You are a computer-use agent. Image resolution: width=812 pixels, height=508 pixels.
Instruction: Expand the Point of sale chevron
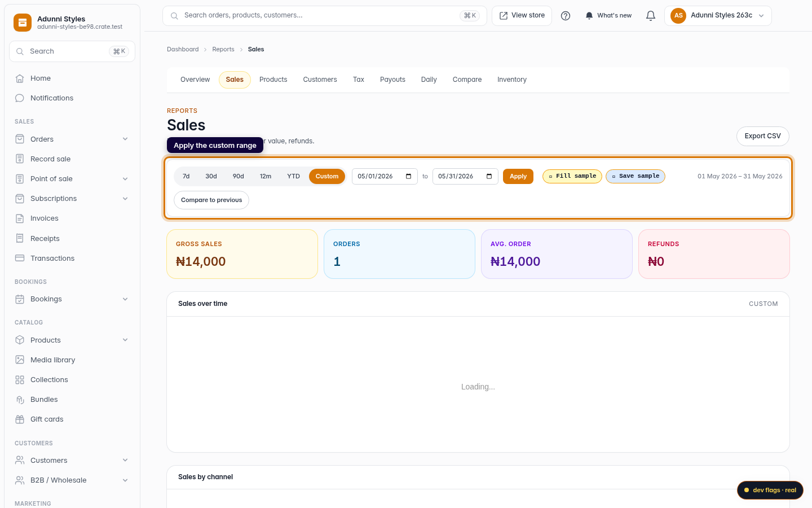tap(125, 179)
